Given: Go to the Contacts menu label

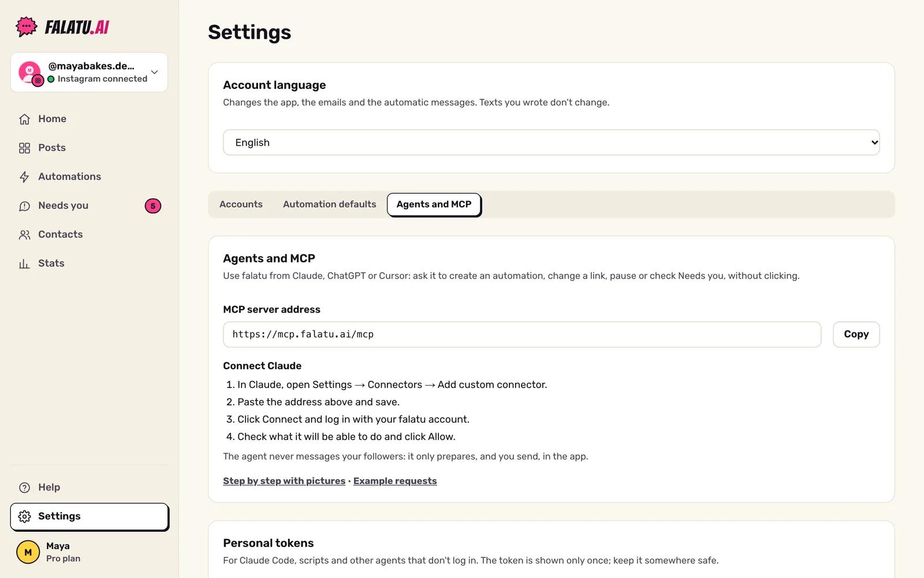Looking at the screenshot, I should coord(60,234).
